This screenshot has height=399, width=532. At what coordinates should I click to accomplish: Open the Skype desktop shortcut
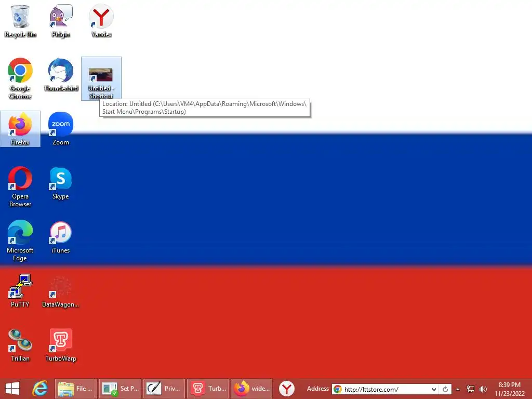coord(60,183)
